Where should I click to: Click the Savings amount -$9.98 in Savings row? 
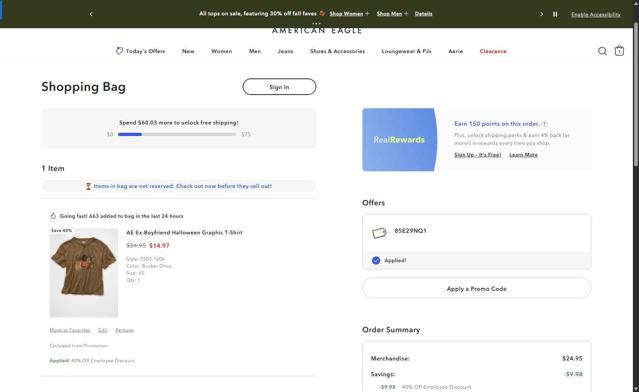point(573,374)
